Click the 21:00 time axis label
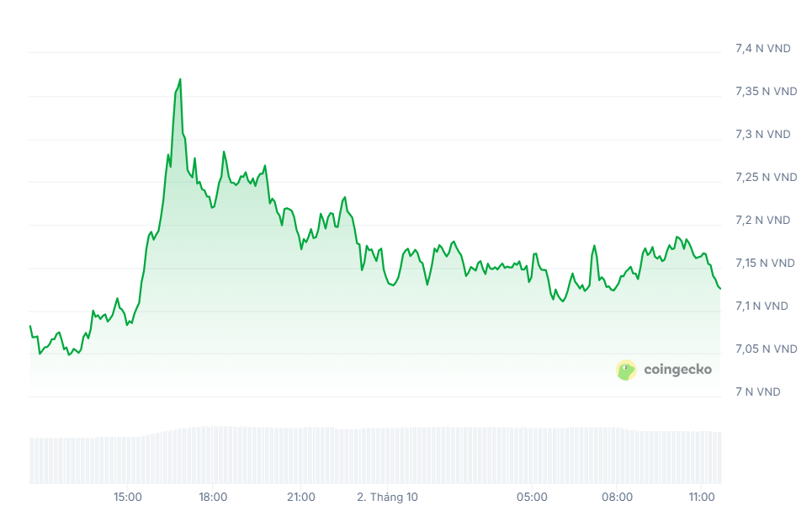The width and height of the screenshot is (812, 511). pos(301,497)
